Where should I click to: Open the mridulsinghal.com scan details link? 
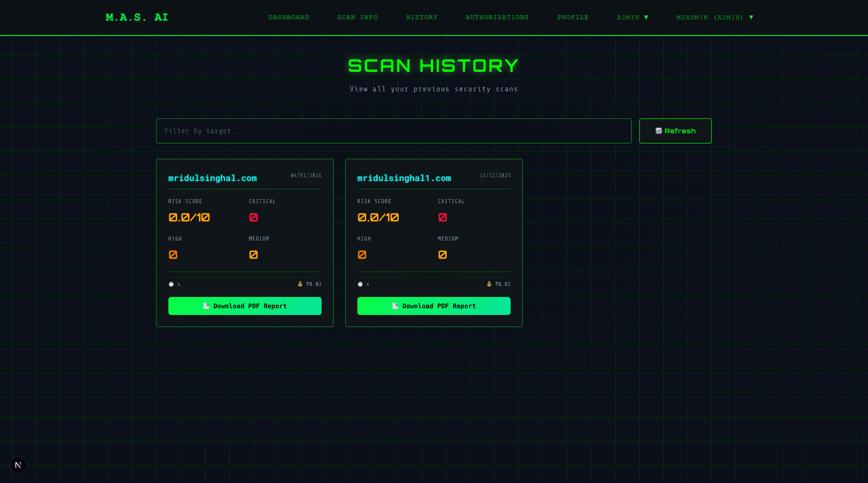[212, 178]
